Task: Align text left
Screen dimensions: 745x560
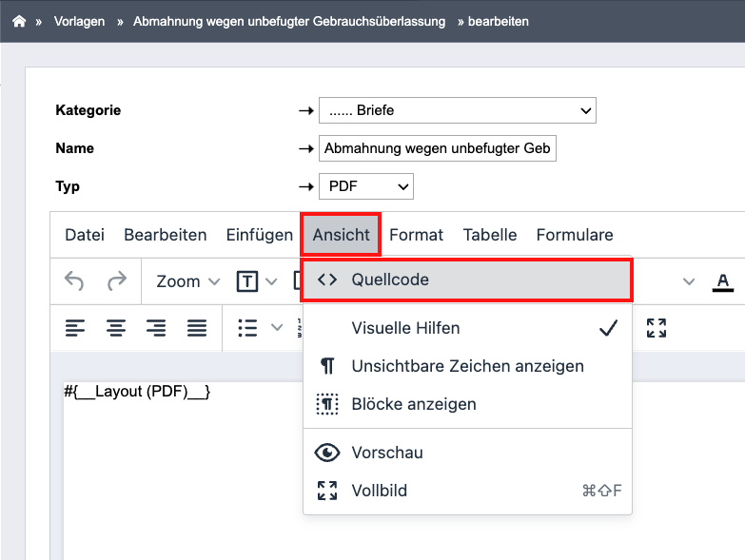Action: [75, 328]
